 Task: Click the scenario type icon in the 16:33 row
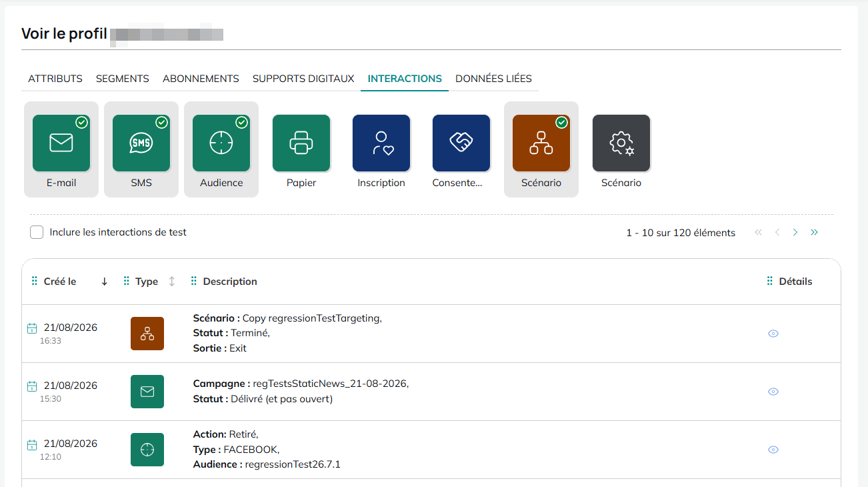[147, 334]
